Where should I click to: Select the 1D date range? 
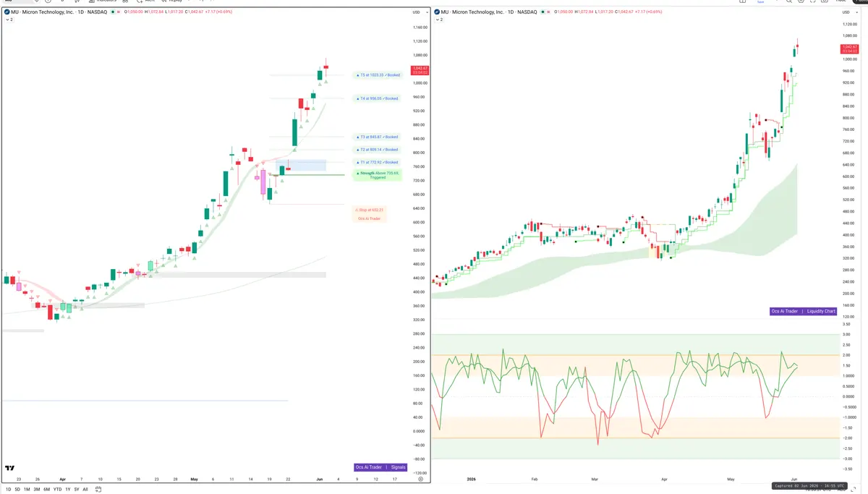click(9, 490)
